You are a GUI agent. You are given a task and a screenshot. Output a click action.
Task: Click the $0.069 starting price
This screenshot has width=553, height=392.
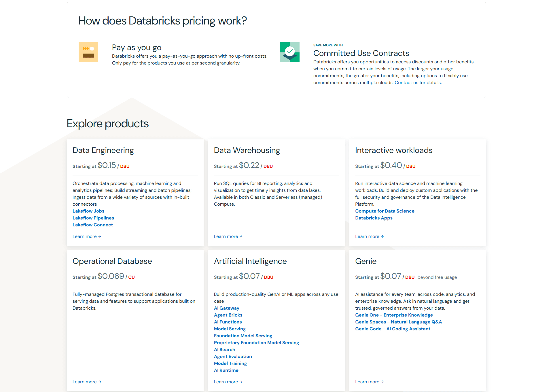pyautogui.click(x=111, y=276)
